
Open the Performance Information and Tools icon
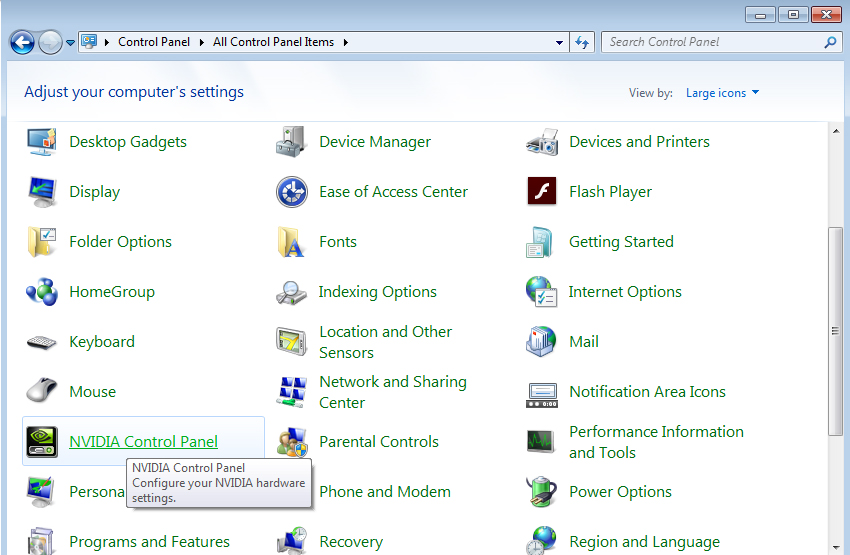click(541, 441)
